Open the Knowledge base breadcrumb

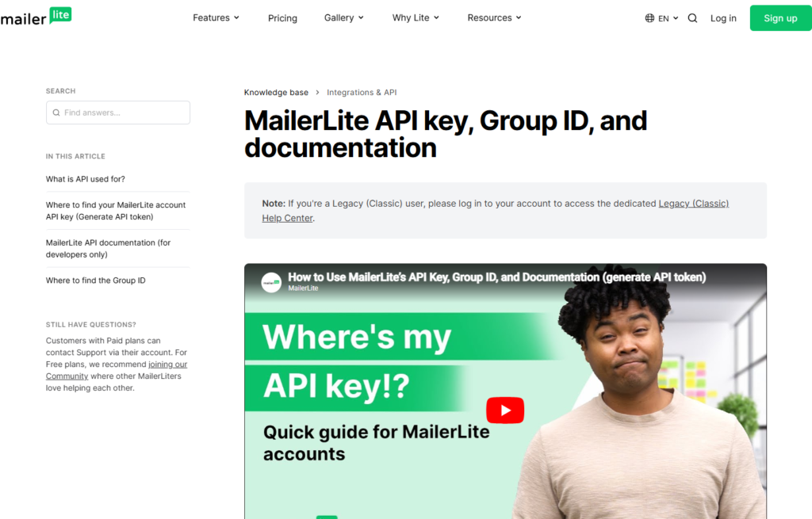click(276, 92)
